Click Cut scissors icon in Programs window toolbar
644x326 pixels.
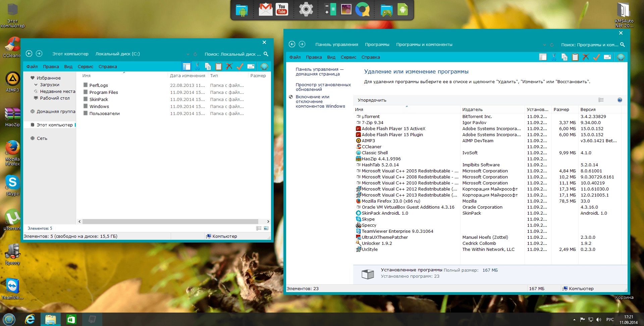tap(554, 57)
